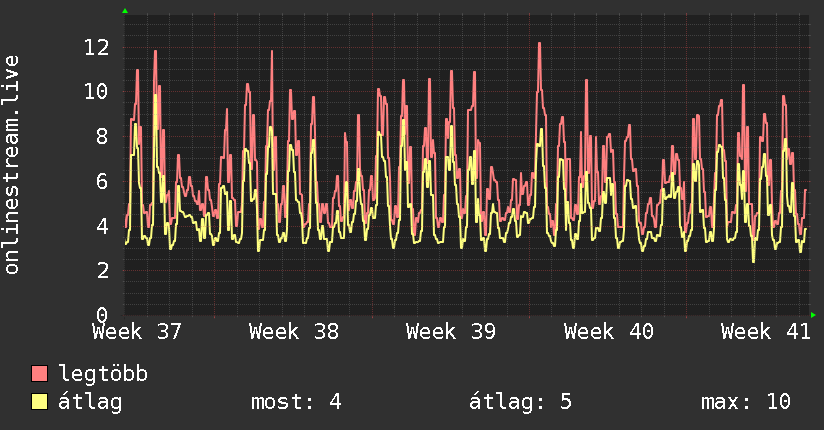Click the Week 39 axis label

click(x=451, y=332)
